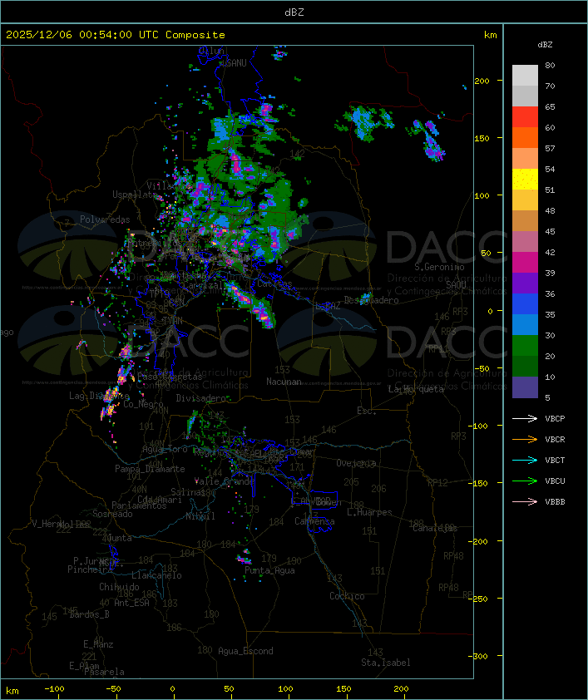Select the orange 57-60 dBZ swatch

[525, 137]
